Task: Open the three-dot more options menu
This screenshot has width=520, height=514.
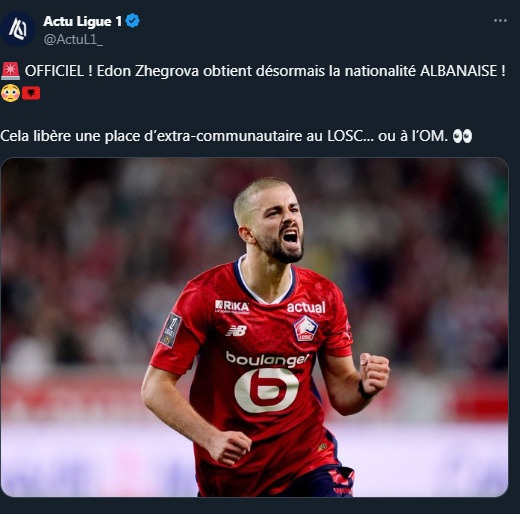Action: 500,21
